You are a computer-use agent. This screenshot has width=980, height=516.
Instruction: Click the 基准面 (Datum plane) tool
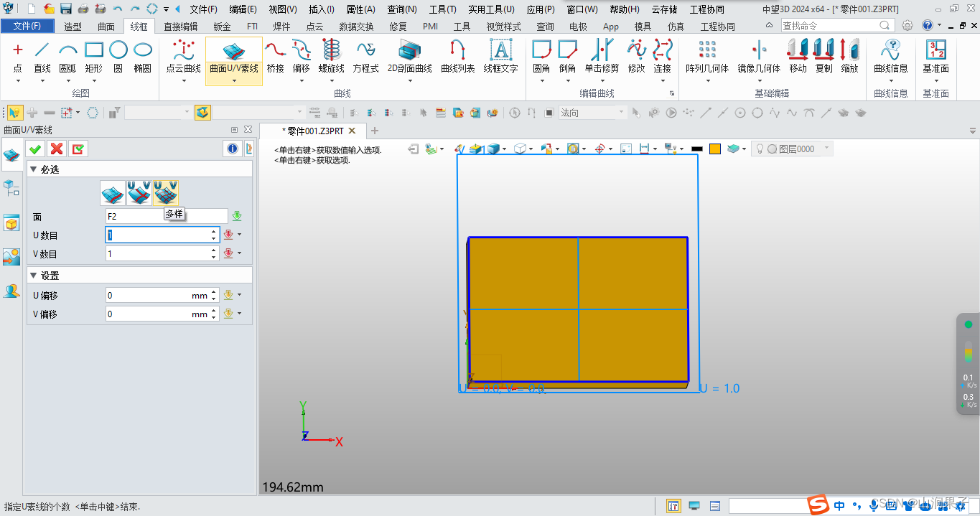pyautogui.click(x=935, y=57)
